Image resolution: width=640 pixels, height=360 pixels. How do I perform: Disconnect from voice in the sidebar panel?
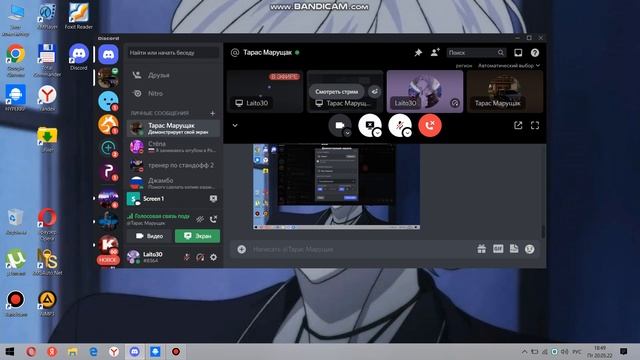point(213,219)
